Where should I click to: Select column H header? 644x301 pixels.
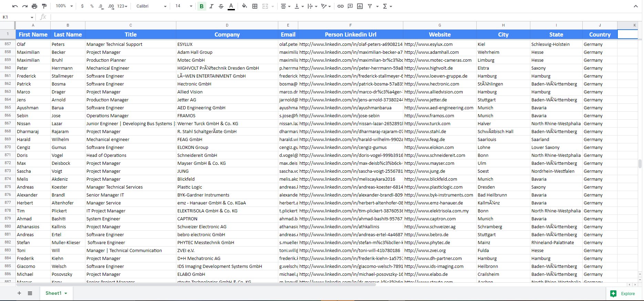click(503, 25)
